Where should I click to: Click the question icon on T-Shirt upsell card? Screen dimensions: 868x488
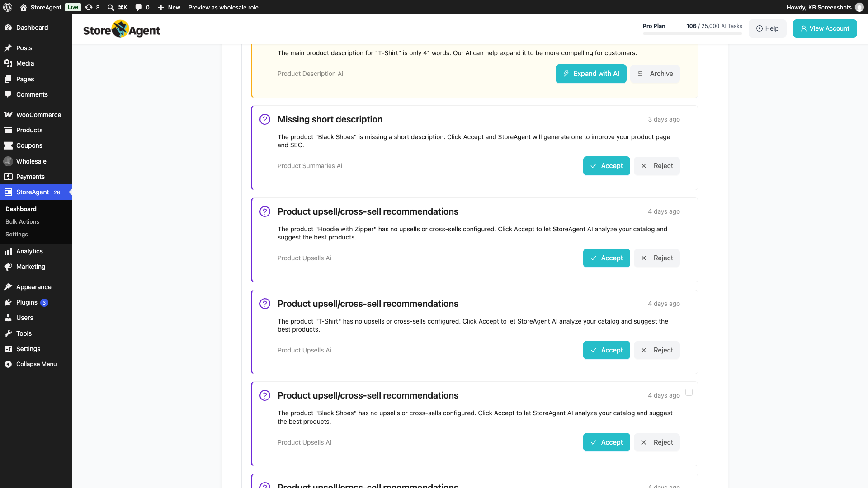click(265, 304)
